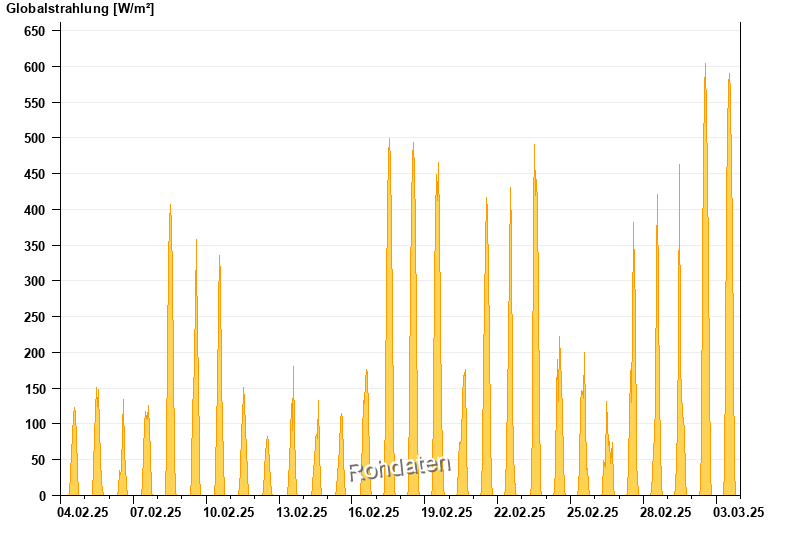Select the 03.03.25 date label
This screenshot has width=800, height=550.
point(738,512)
